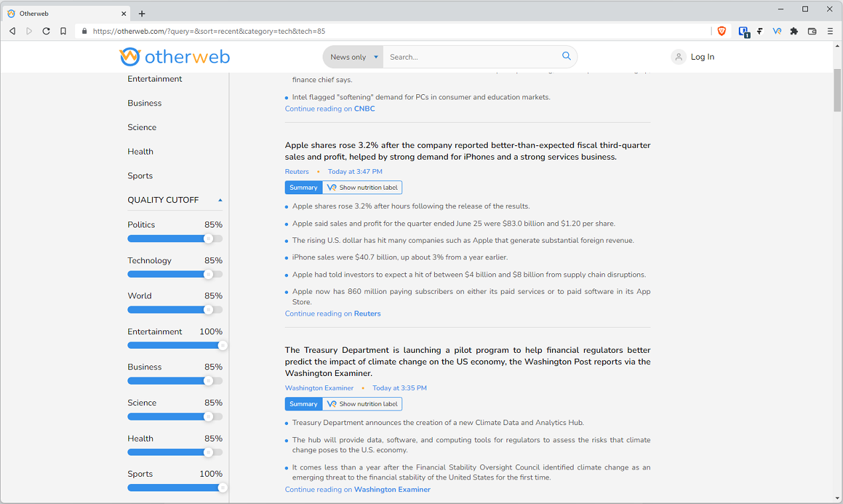Continue reading on Washington Examiner
The height and width of the screenshot is (504, 843).
click(358, 489)
